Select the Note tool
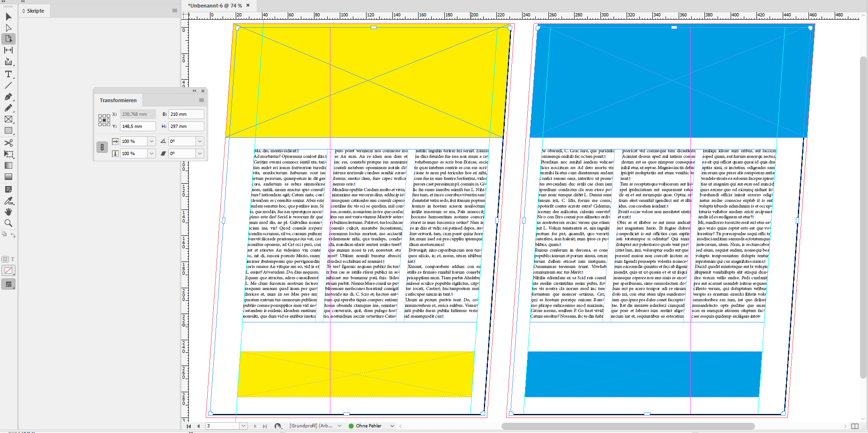The width and height of the screenshot is (868, 433). point(8,189)
